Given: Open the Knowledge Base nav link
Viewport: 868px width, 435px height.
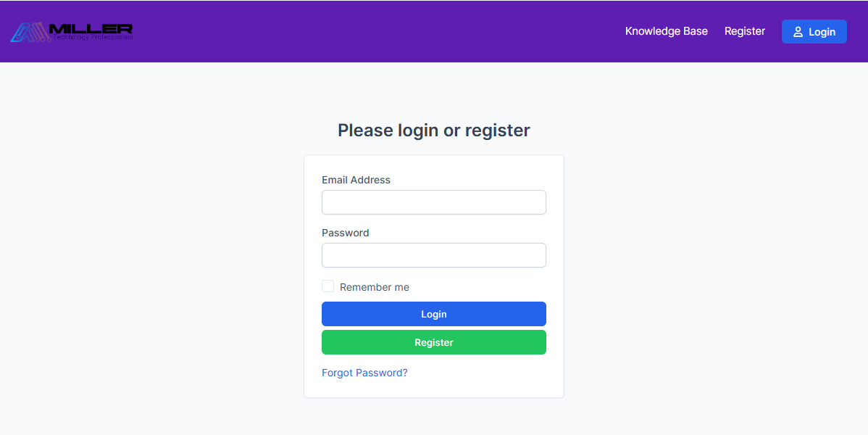Looking at the screenshot, I should coord(666,31).
